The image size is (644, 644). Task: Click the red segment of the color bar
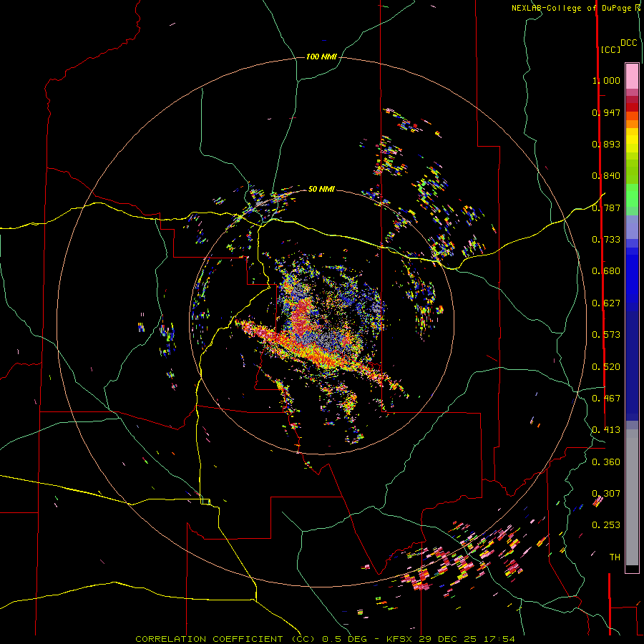click(632, 107)
